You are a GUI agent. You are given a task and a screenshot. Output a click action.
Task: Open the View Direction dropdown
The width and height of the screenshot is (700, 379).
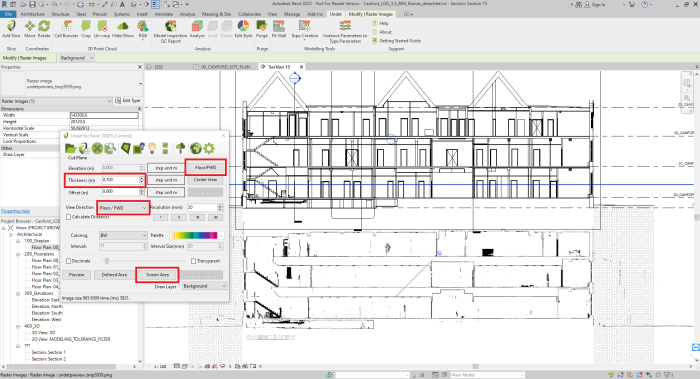(123, 208)
